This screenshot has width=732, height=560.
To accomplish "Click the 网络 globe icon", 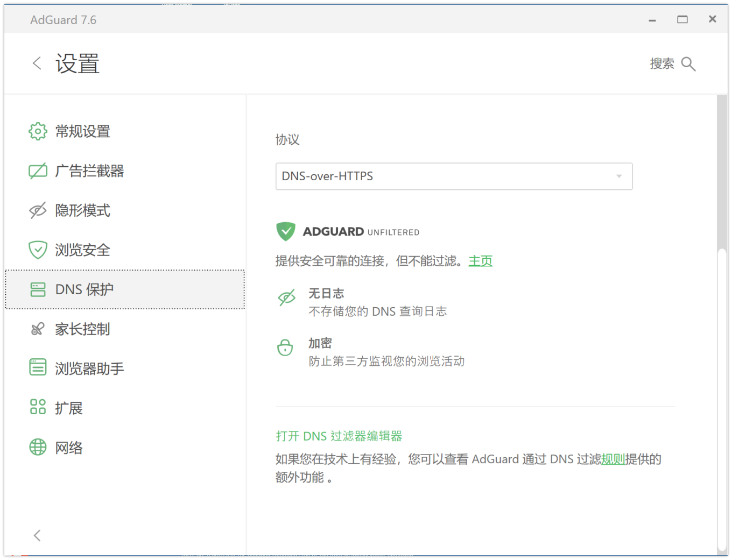I will [x=38, y=447].
